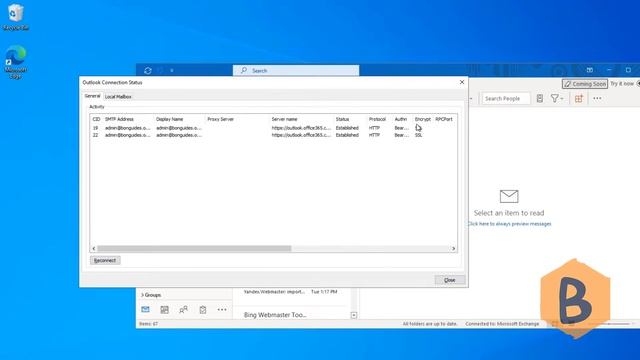Minimize the Outlook window

coord(609,70)
